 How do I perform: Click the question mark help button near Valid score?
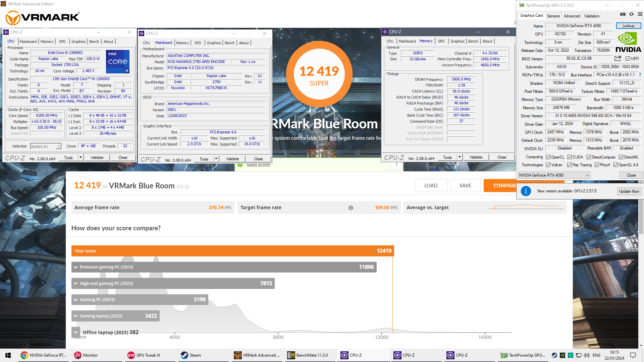pos(396,165)
